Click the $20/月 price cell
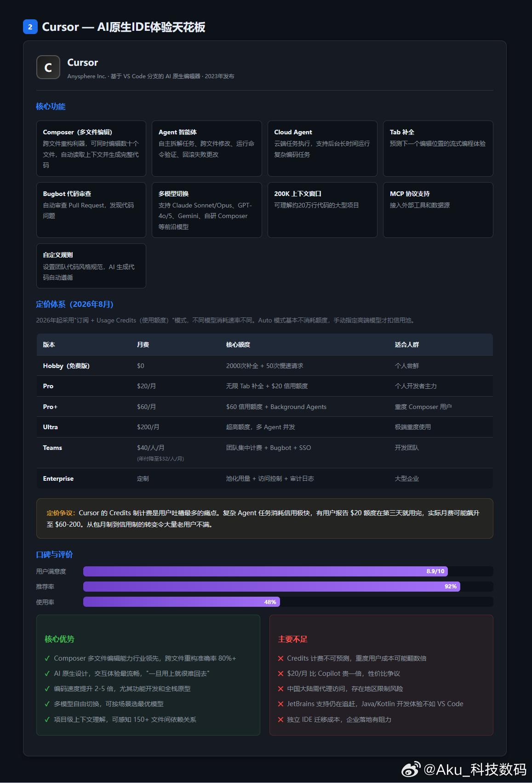This screenshot has width=532, height=783. click(x=146, y=386)
